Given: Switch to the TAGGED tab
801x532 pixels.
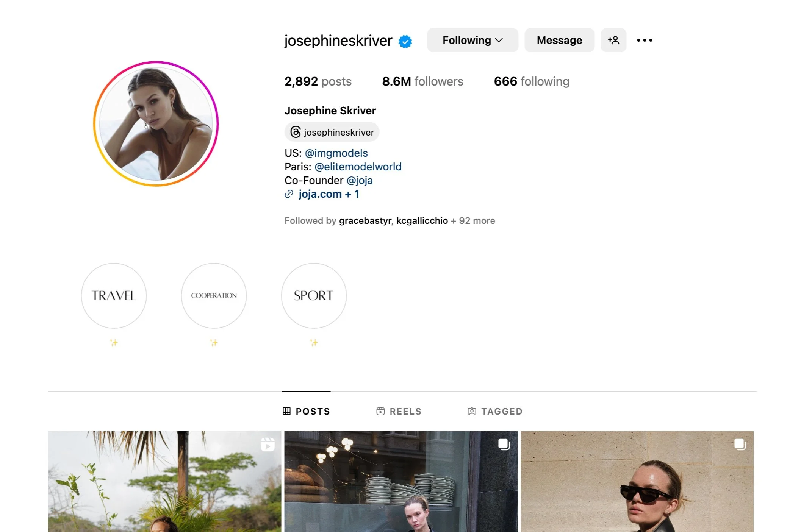Looking at the screenshot, I should tap(495, 411).
